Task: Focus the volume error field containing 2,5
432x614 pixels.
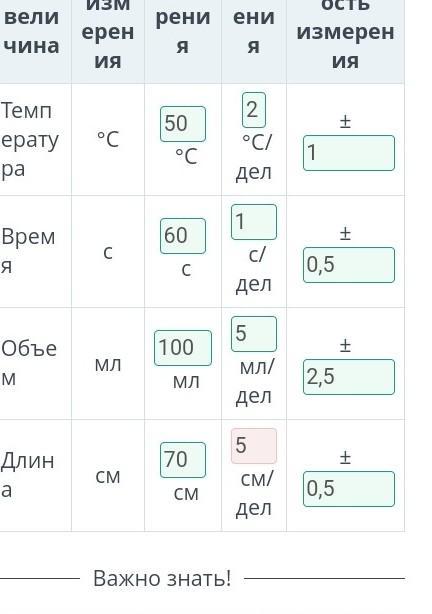Action: [349, 377]
